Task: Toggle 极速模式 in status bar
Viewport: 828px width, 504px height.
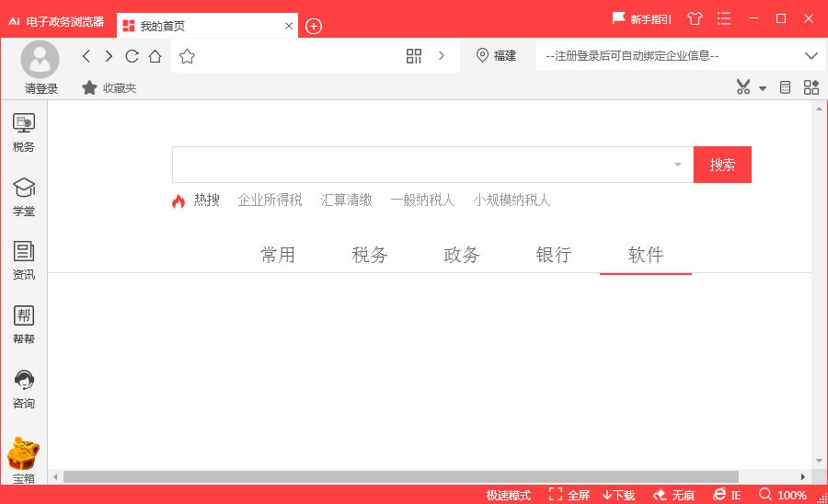Action: tap(509, 495)
